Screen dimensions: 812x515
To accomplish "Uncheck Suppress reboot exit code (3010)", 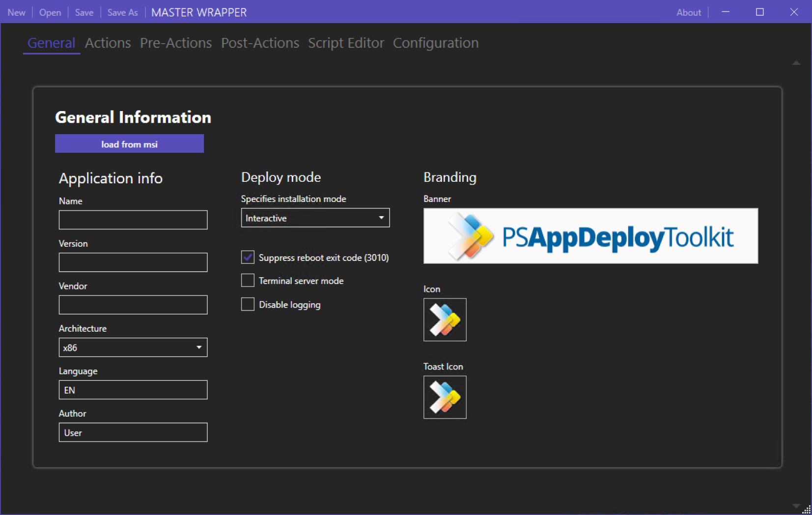I will (248, 257).
